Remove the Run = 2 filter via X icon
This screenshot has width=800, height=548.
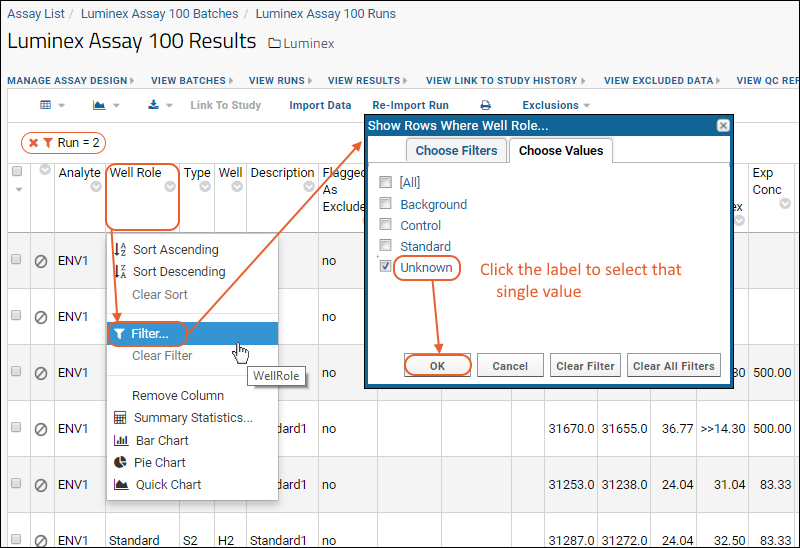click(x=33, y=143)
